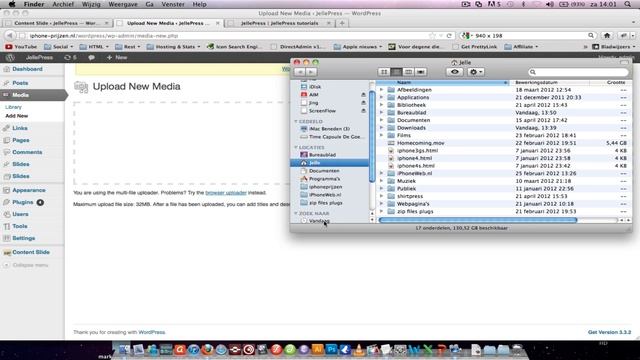Click Collapse menu in WordPress sidebar
The image size is (640, 360).
[x=30, y=265]
